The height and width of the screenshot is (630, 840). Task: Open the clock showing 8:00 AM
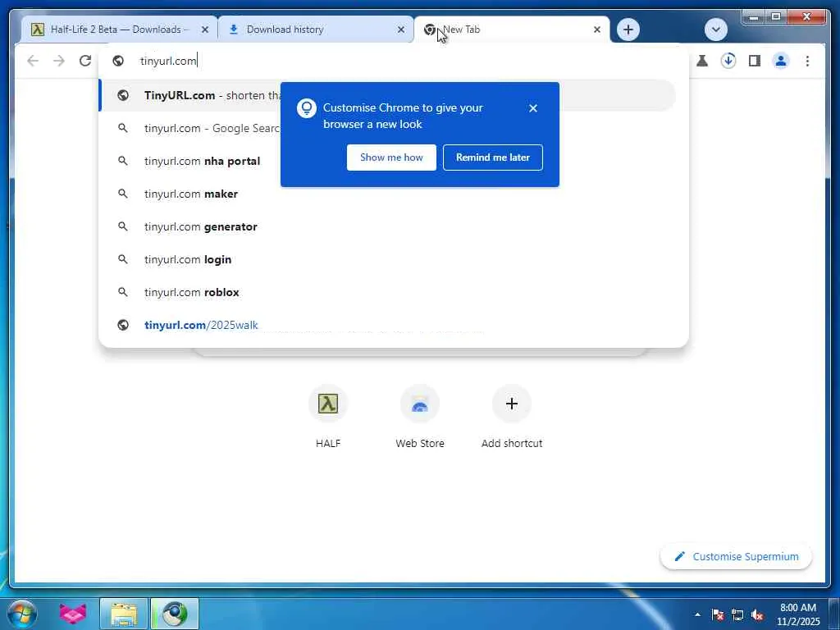(798, 614)
